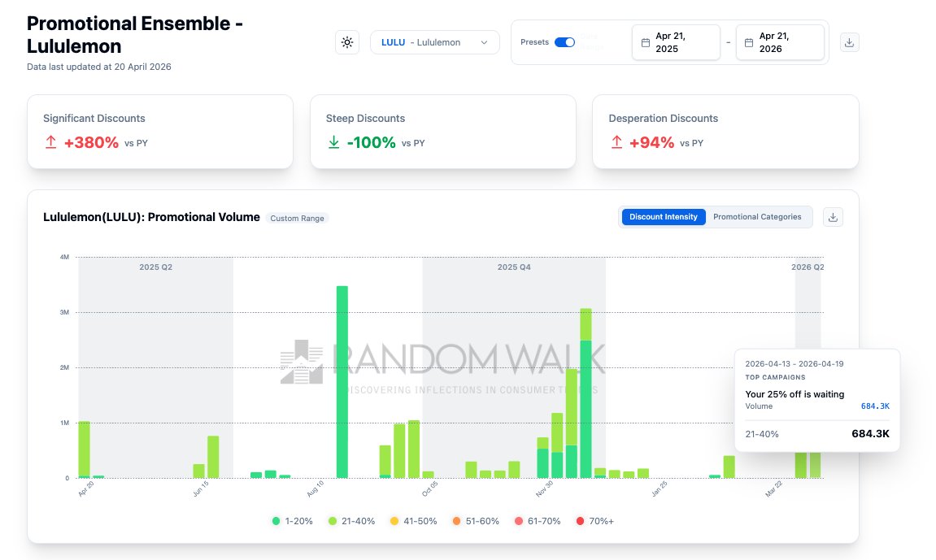Toggle the 1-20% legend series

(293, 521)
